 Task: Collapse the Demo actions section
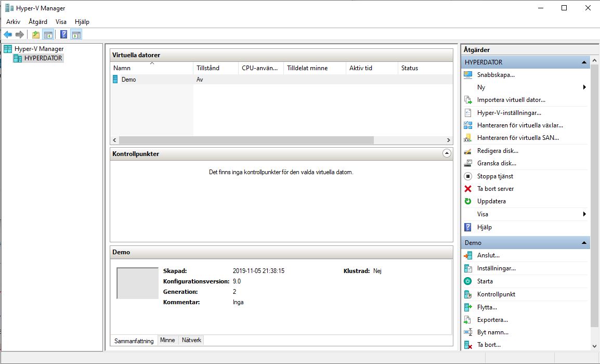point(584,243)
